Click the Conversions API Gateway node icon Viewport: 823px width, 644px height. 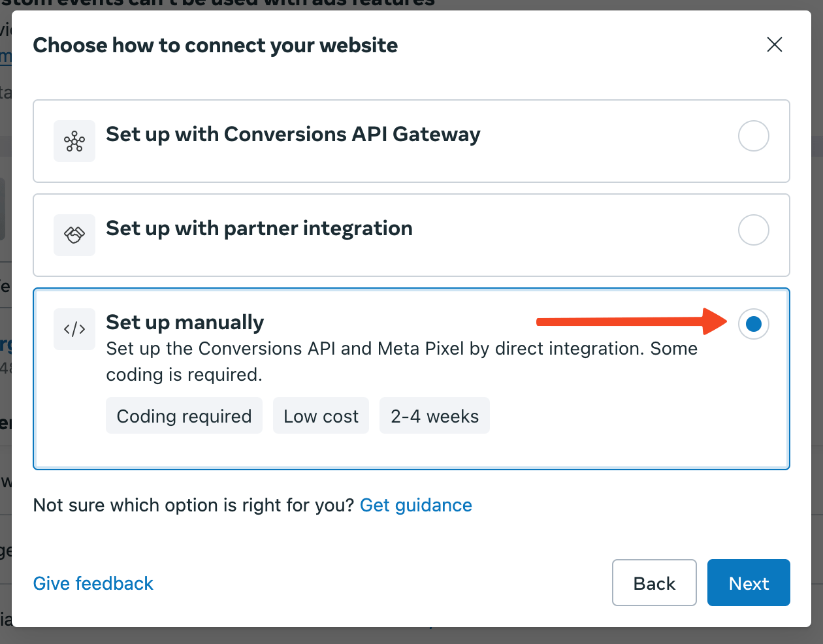point(74,141)
